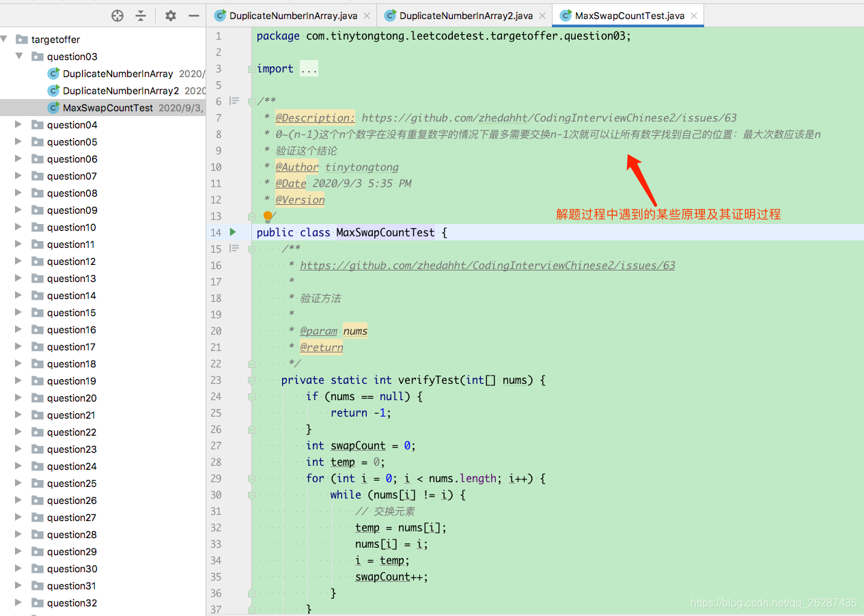Expand the question06 folder

click(20, 159)
